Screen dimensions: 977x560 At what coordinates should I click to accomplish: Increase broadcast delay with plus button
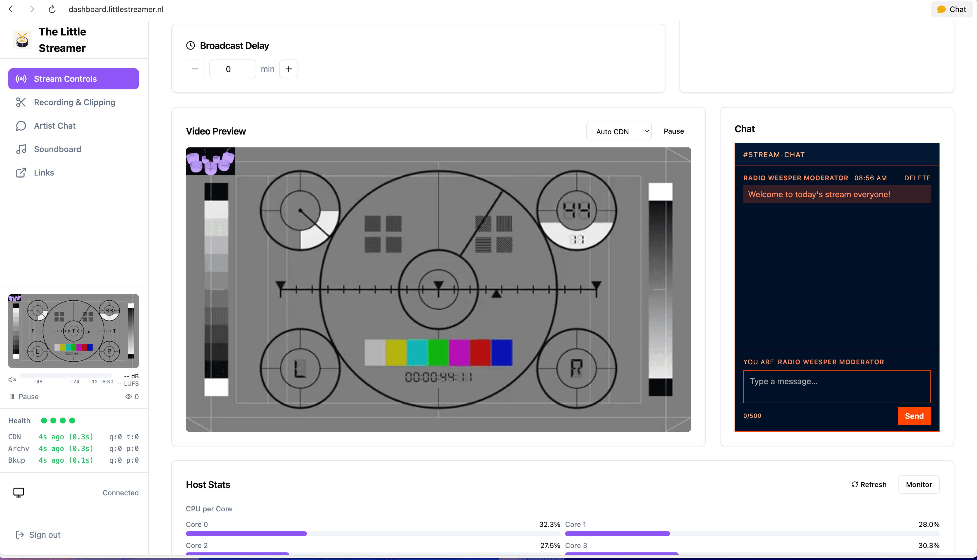pyautogui.click(x=288, y=69)
